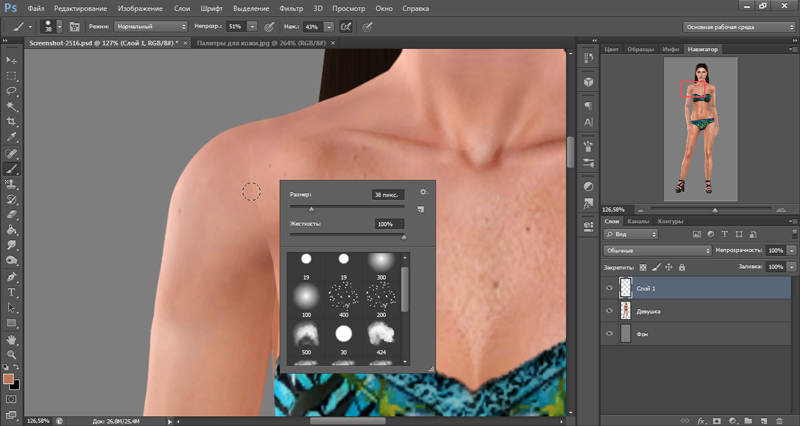This screenshot has height=426, width=800.
Task: Select the Eyedropper tool
Action: pyautogui.click(x=11, y=137)
